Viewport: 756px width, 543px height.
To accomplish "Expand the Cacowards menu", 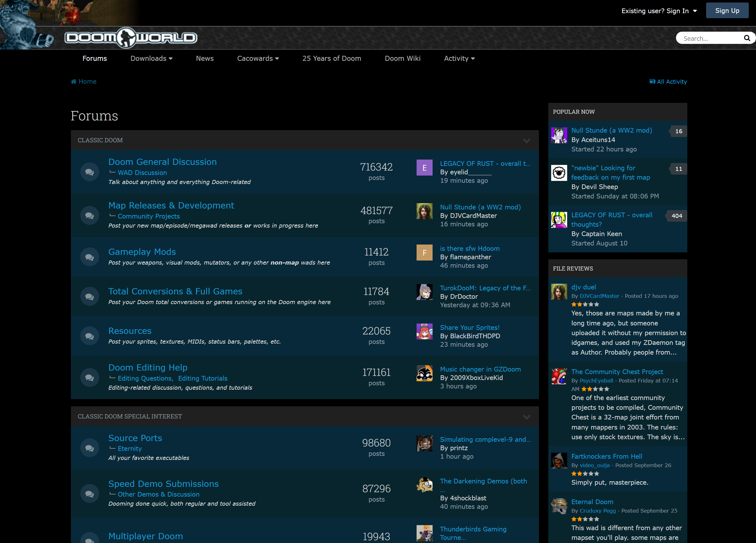I will 258,59.
